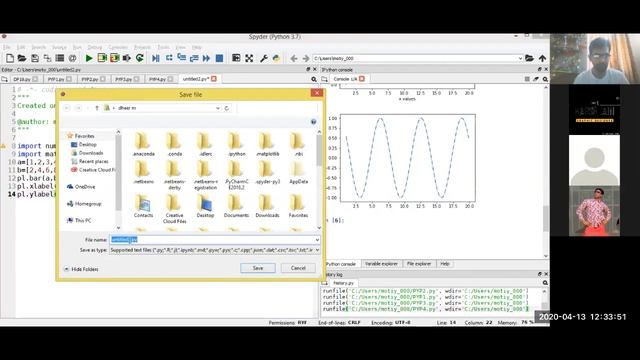Click the Run selection or current line icon
Image resolution: width=640 pixels, height=360 pixels.
[x=127, y=58]
